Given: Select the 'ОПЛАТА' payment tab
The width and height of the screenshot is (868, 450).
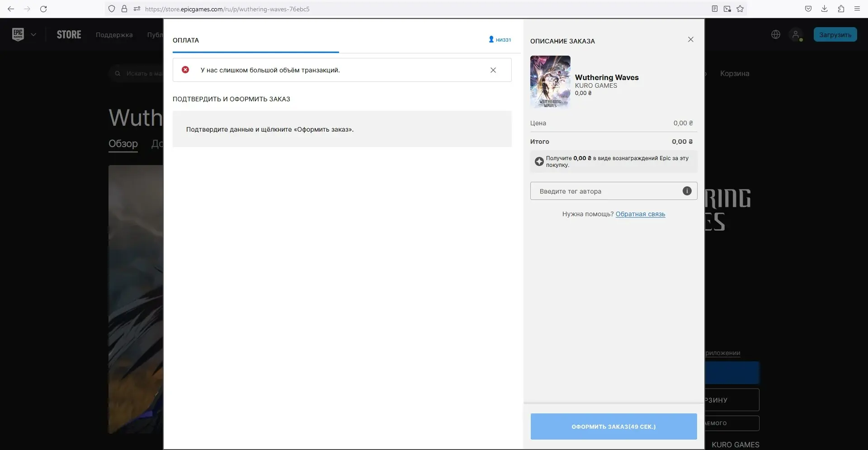Looking at the screenshot, I should [186, 40].
